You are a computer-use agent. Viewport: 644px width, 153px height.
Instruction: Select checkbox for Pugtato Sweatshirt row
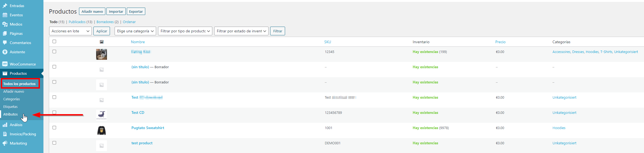pyautogui.click(x=54, y=127)
